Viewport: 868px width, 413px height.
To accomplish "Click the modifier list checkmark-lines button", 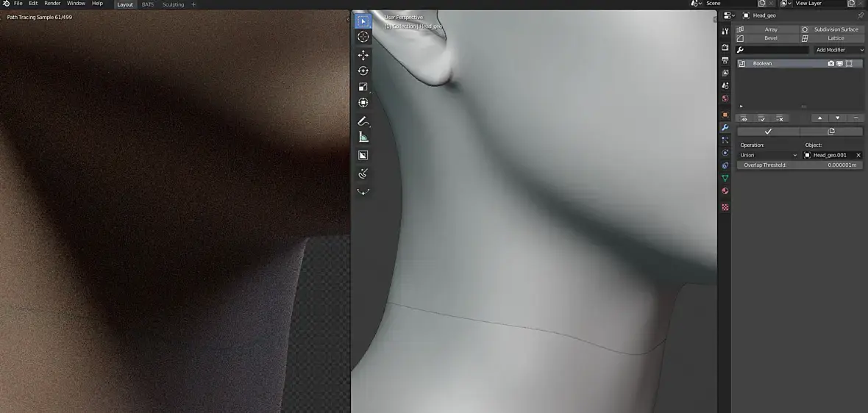I will coord(762,118).
